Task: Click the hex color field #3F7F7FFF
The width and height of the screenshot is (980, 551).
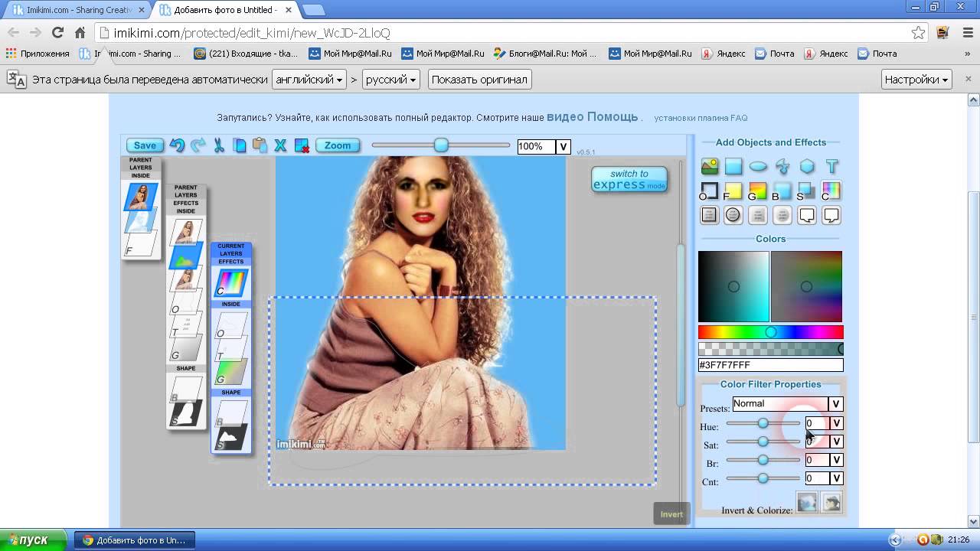Action: tap(770, 365)
